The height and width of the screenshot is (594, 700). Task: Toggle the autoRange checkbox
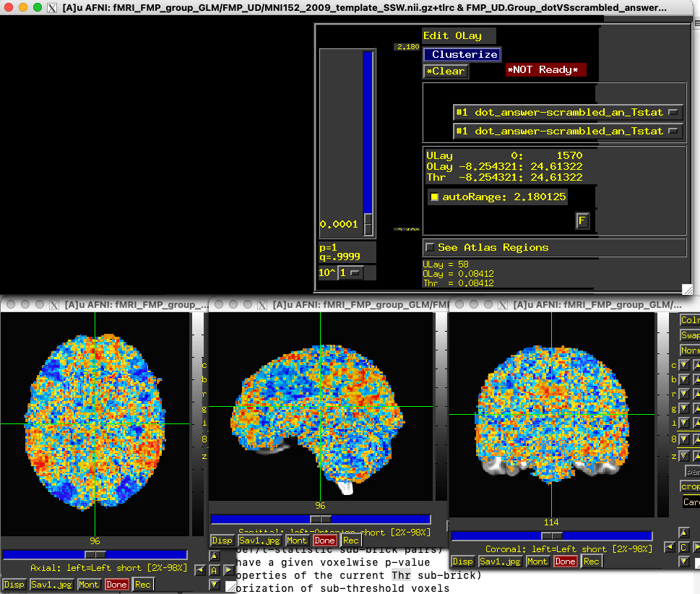(x=434, y=197)
